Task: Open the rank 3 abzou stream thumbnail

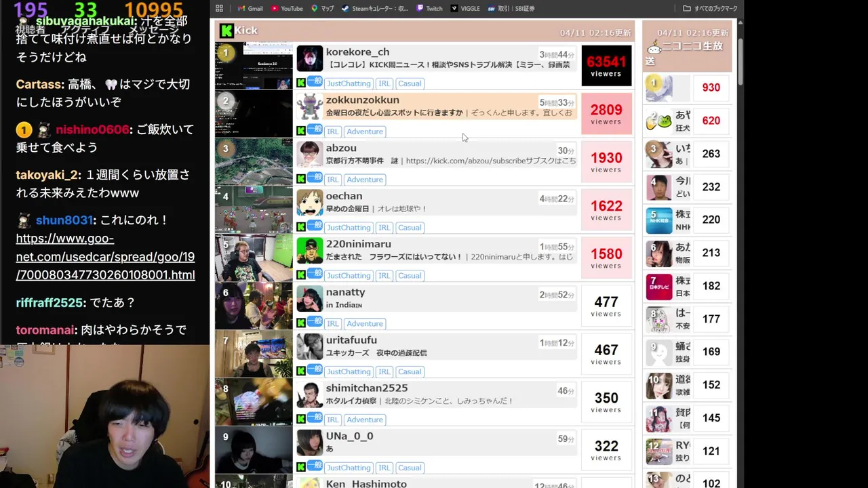Action: pyautogui.click(x=254, y=162)
